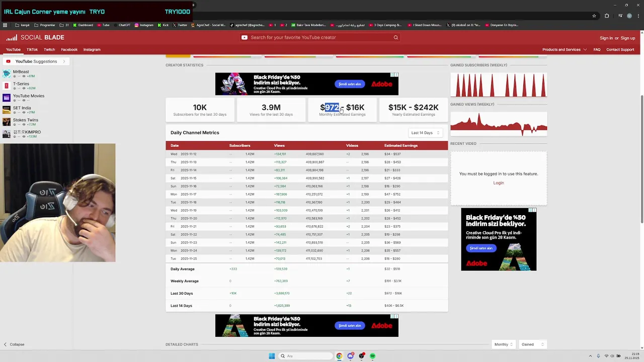Click the 3.9M views statistic

[271, 108]
